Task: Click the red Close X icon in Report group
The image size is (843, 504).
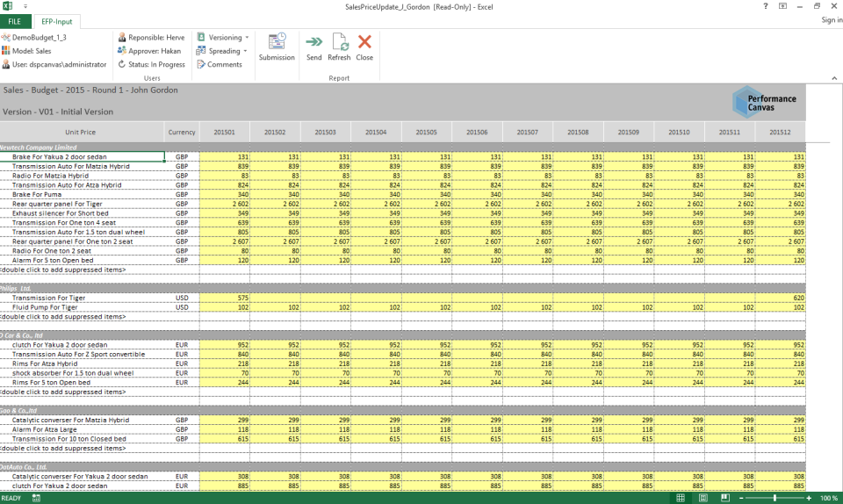Action: click(x=364, y=42)
